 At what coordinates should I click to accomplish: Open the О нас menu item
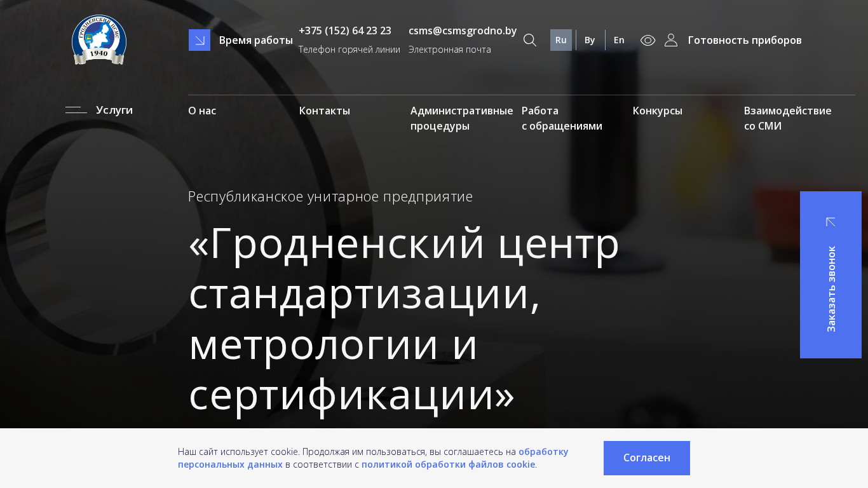[202, 111]
